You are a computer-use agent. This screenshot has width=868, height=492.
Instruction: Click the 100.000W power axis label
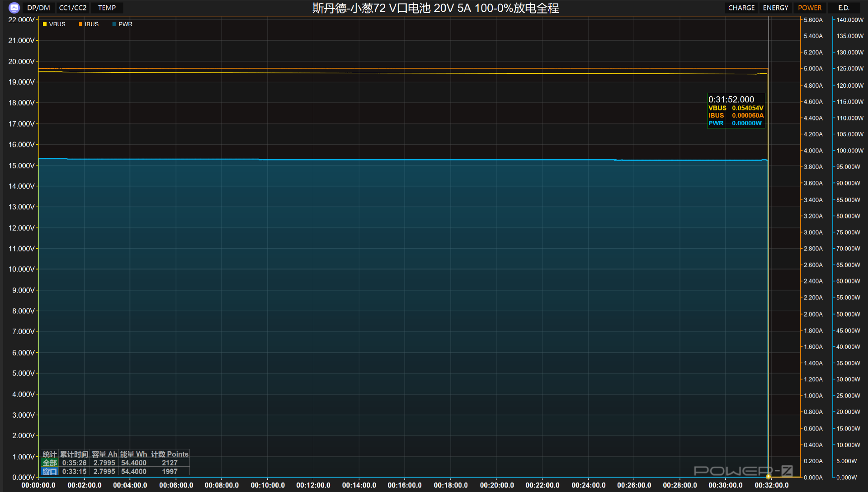tap(849, 151)
